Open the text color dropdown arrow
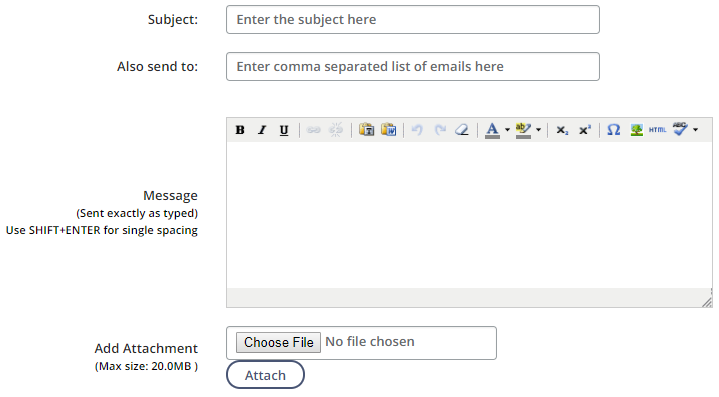The image size is (719, 397). (x=507, y=130)
